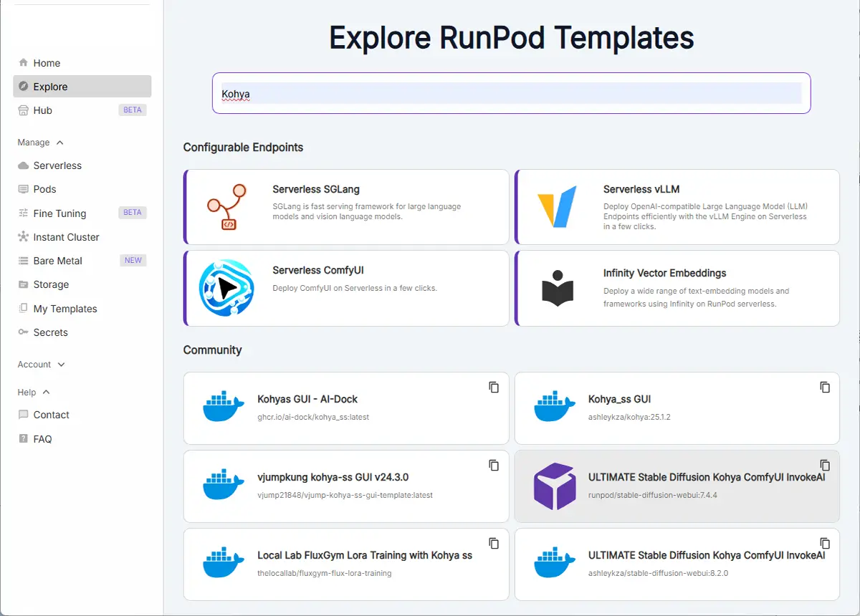
Task: Copy the ashleykza/stable-diffusion-webui:8.2.0 template
Action: tap(825, 543)
